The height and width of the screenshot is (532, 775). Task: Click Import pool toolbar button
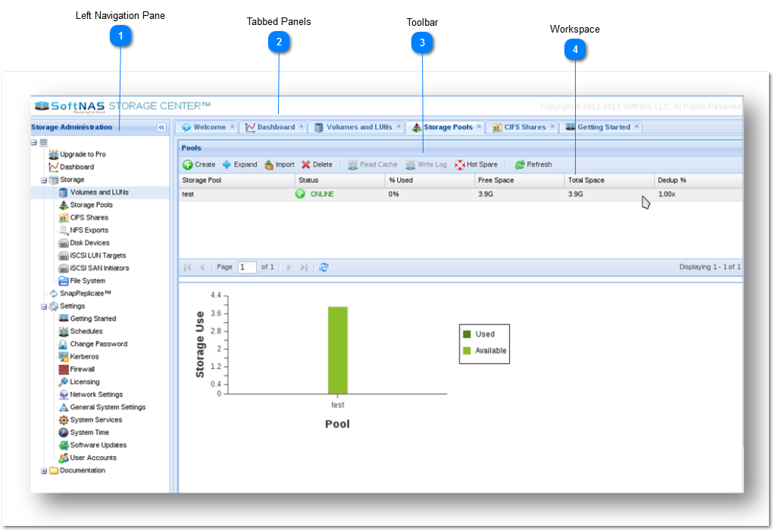280,164
